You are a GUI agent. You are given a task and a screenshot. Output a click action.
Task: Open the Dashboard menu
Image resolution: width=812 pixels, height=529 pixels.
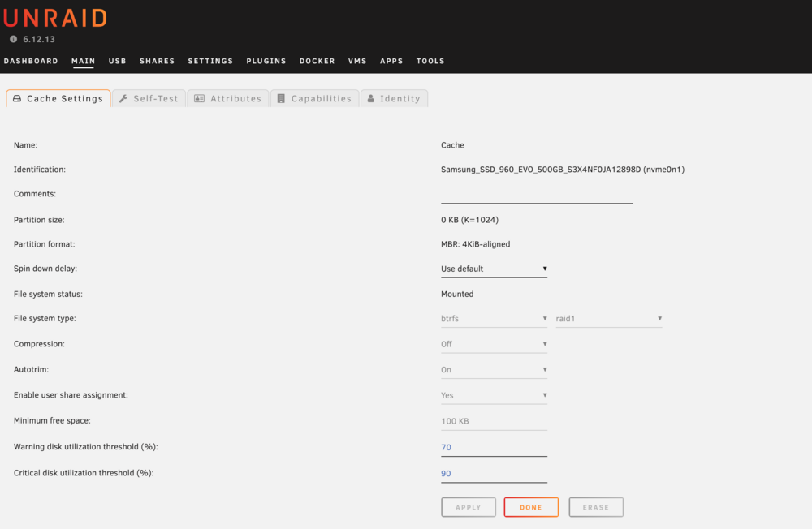[31, 61]
